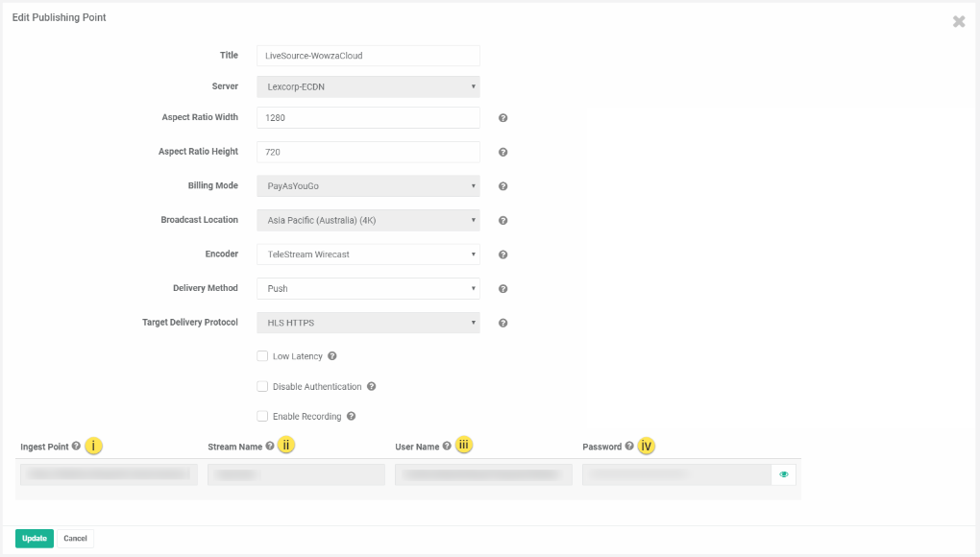Show password with the eye icon
Screen dimensions: 980x557
tap(784, 474)
